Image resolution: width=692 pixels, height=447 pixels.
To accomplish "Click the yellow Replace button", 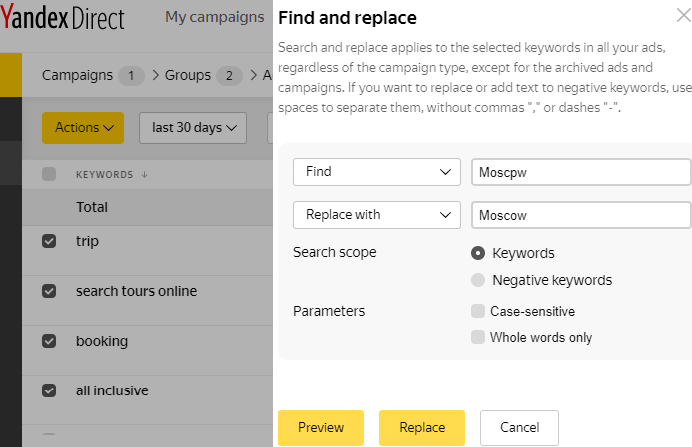I will [x=422, y=428].
